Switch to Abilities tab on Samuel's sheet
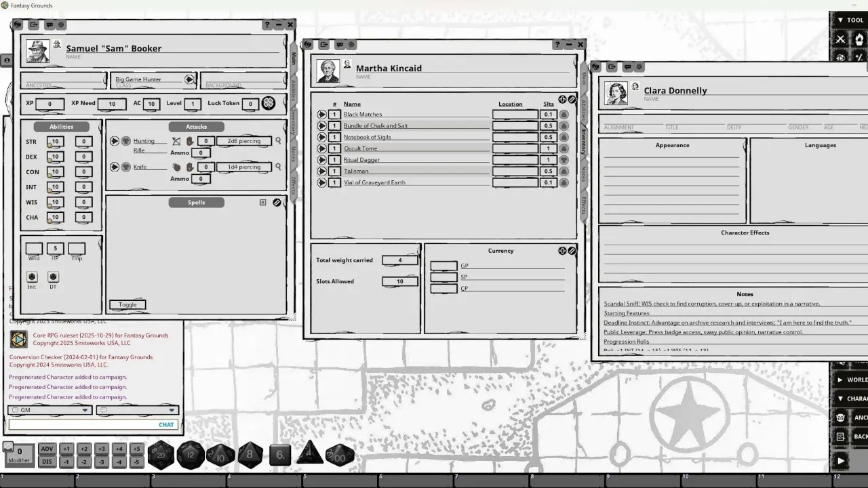Viewport: 868px width, 488px height. tap(294, 90)
